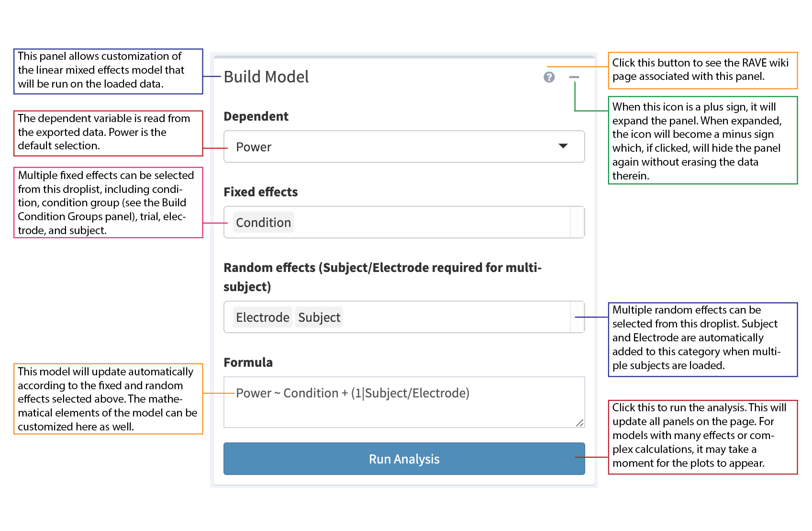Click the Build Model panel title
Screen dimensions: 812x531
tap(266, 77)
